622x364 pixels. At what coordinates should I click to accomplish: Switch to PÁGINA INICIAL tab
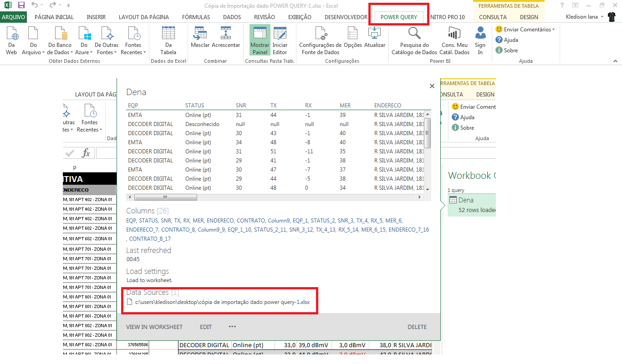54,17
